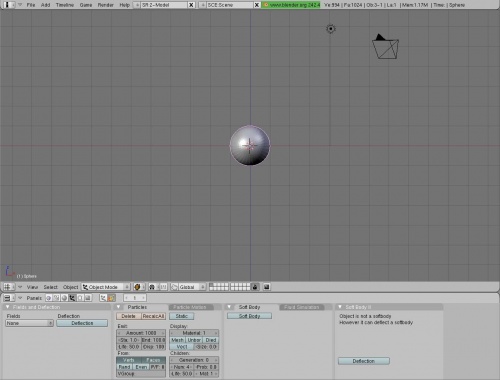Open the Add menu

[45, 5]
